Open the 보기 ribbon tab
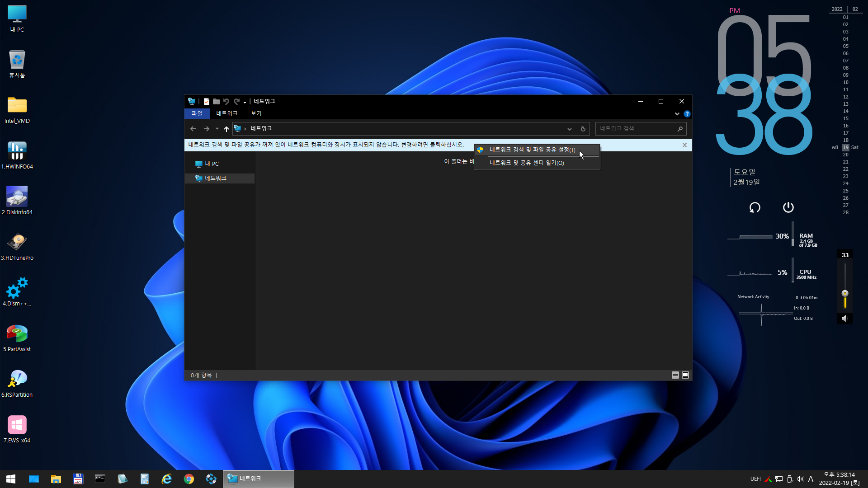 256,113
